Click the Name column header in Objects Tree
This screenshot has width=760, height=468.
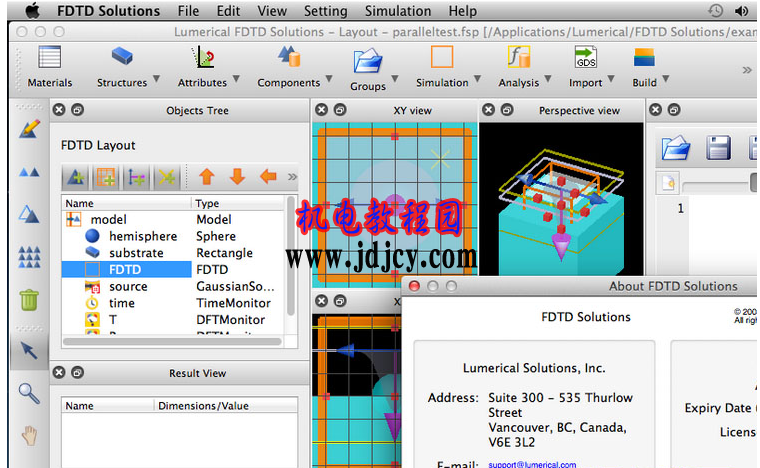tap(127, 203)
